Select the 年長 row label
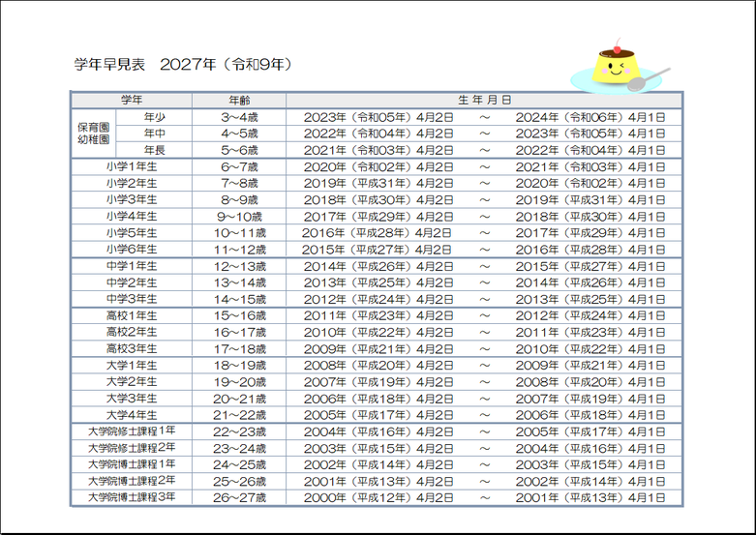 [154, 150]
